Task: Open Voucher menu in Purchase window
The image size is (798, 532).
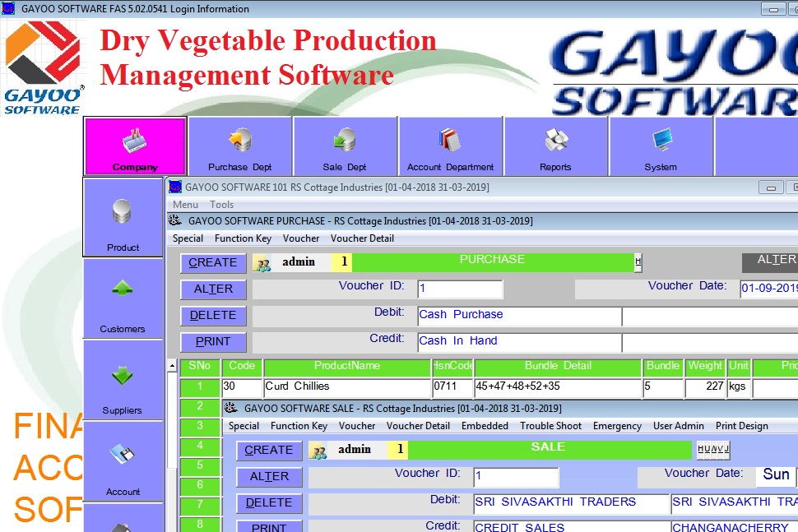Action: 301,238
